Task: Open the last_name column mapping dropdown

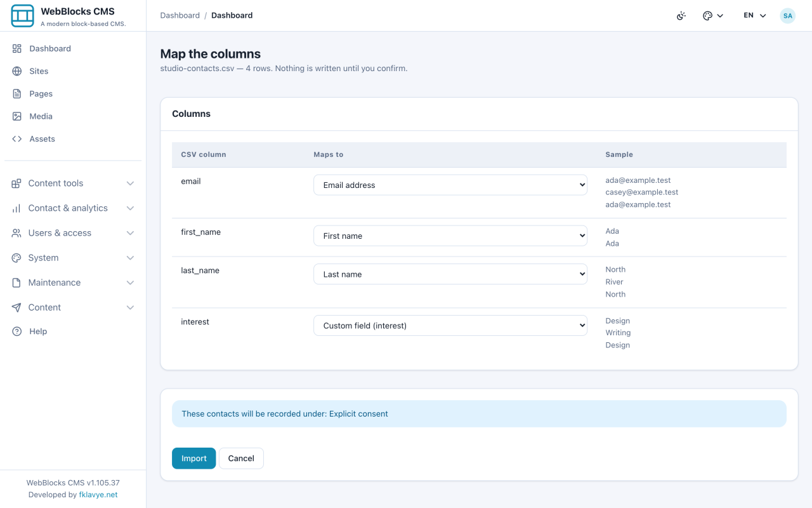Action: click(x=450, y=274)
